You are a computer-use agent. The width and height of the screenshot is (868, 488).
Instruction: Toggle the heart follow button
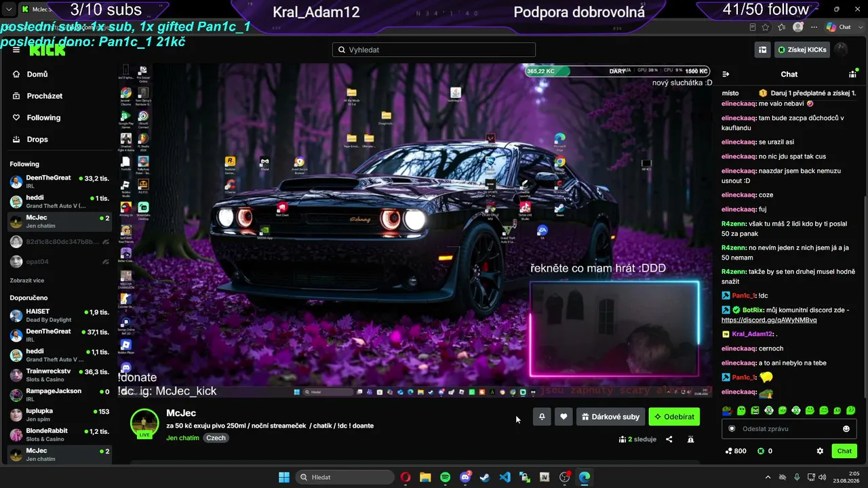564,417
